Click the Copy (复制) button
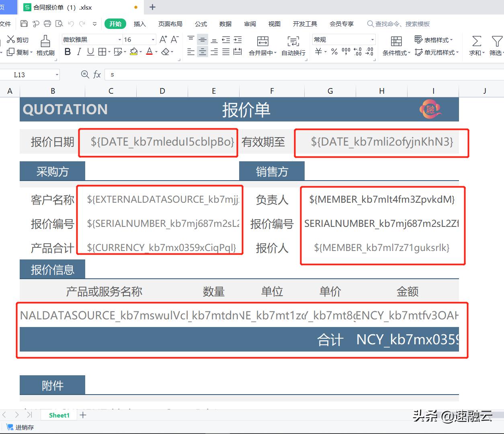This screenshot has width=504, height=434. pyautogui.click(x=18, y=51)
